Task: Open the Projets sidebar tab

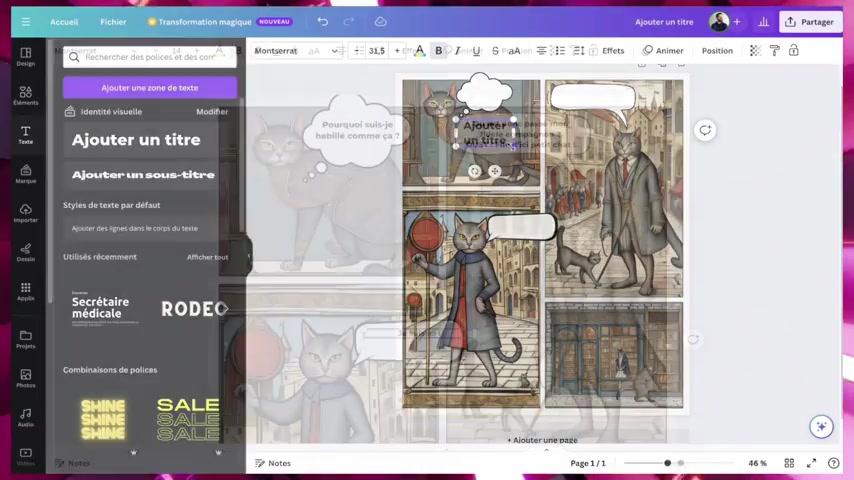Action: click(x=26, y=339)
